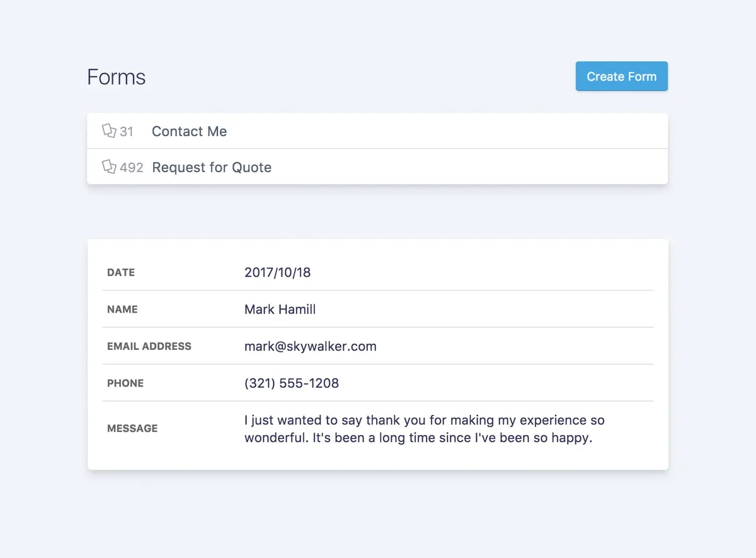This screenshot has width=756, height=558.
Task: Click the message line starting 'I just wanted'
Action: 424,420
